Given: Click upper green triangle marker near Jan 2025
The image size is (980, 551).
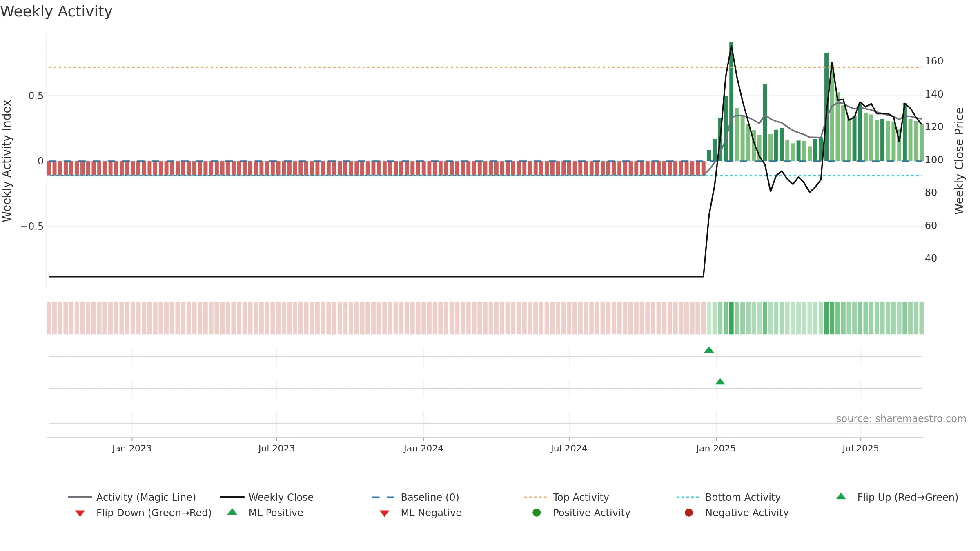Looking at the screenshot, I should (709, 350).
